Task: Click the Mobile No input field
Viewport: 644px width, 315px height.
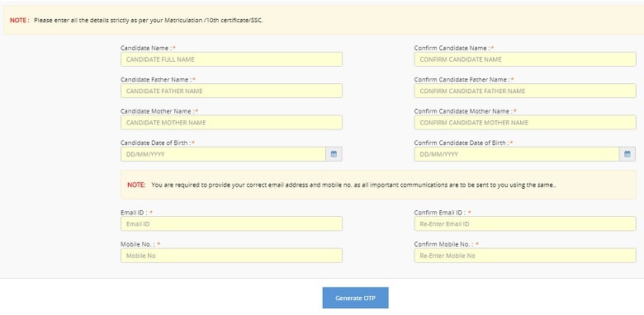Action: 231,256
